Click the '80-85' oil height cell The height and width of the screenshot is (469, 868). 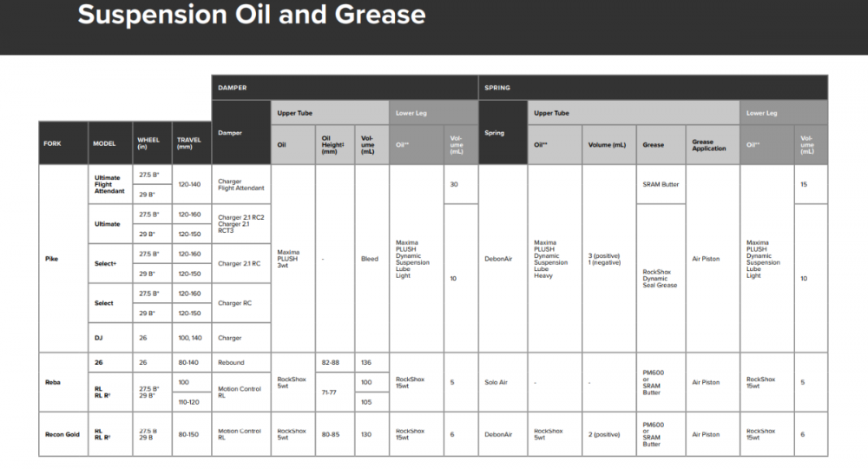click(x=335, y=434)
